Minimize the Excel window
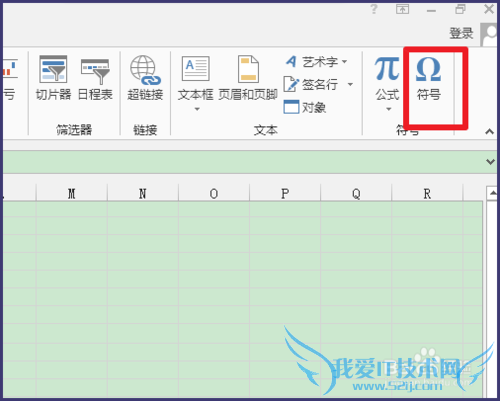This screenshot has width=500, height=401. click(431, 10)
